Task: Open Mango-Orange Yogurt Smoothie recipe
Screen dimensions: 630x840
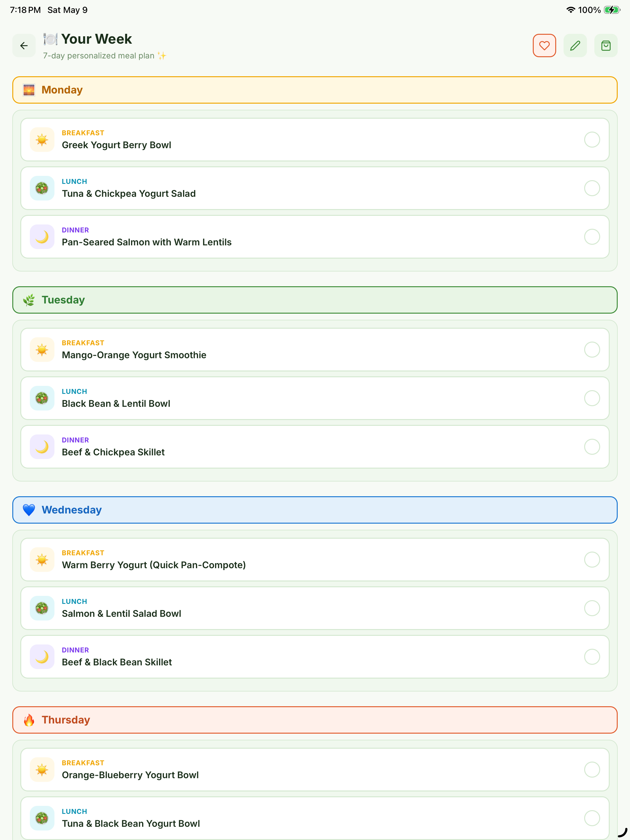Action: [x=315, y=350]
